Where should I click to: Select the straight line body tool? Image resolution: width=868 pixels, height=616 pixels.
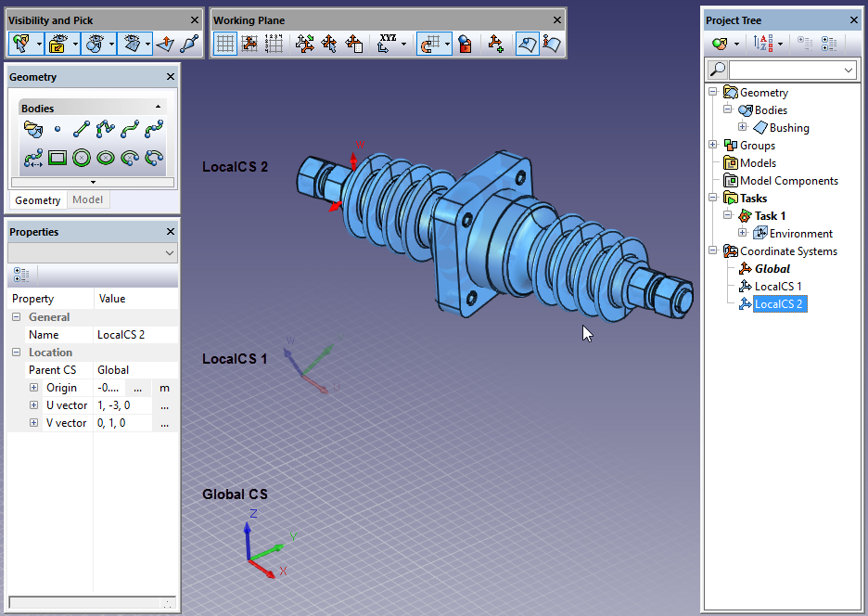coord(82,129)
